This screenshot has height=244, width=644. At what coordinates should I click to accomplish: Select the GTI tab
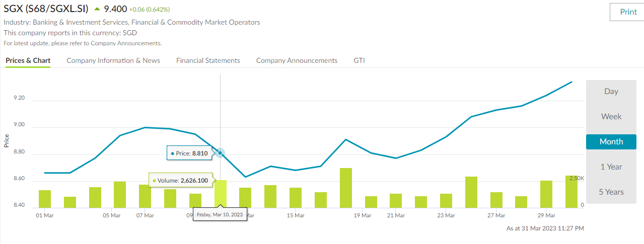tap(359, 60)
